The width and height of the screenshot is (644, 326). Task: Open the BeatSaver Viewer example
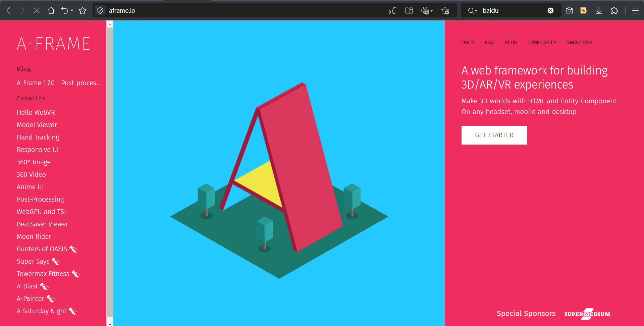(x=43, y=224)
